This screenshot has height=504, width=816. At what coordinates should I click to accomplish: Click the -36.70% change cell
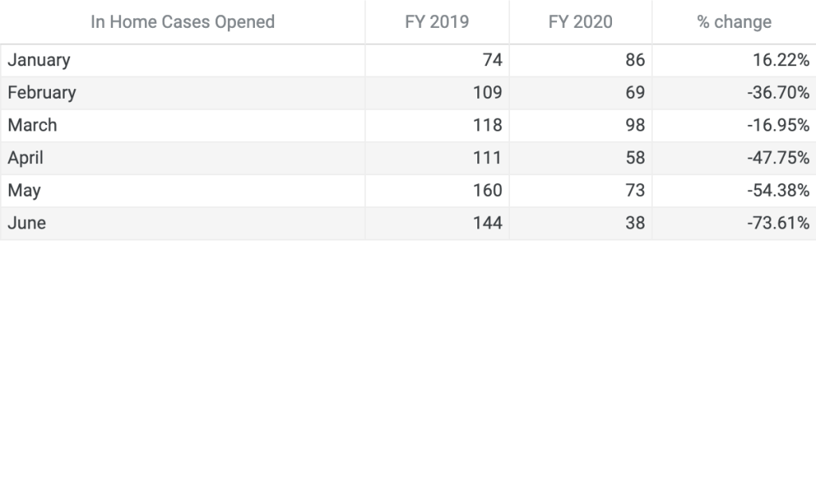coord(779,93)
